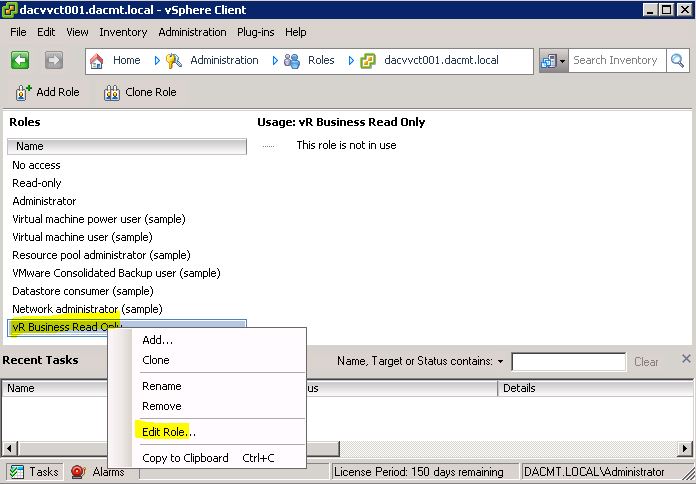The width and height of the screenshot is (696, 484).
Task: Sort roles by the Name column header
Action: (127, 146)
